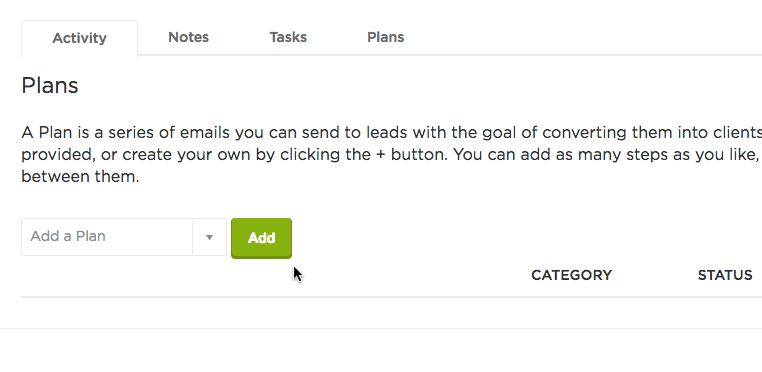762x372 pixels.
Task: Click the Plan description paragraph text
Action: point(391,155)
